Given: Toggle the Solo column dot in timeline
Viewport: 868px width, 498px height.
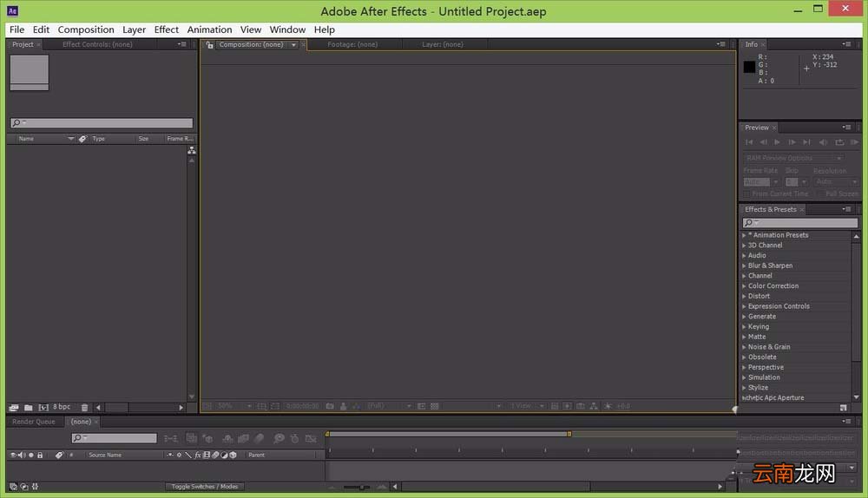Looking at the screenshot, I should (x=31, y=455).
